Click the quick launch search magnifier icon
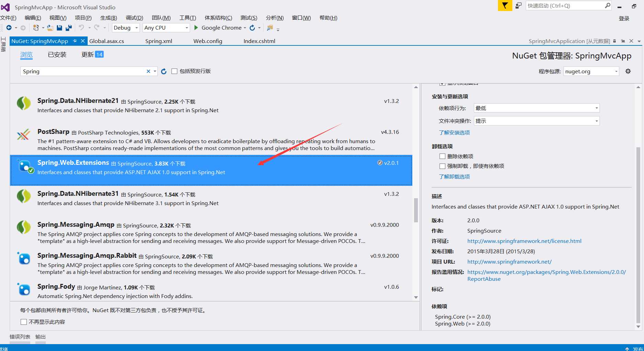Screen dimensions: 644x351 [x=607, y=6]
